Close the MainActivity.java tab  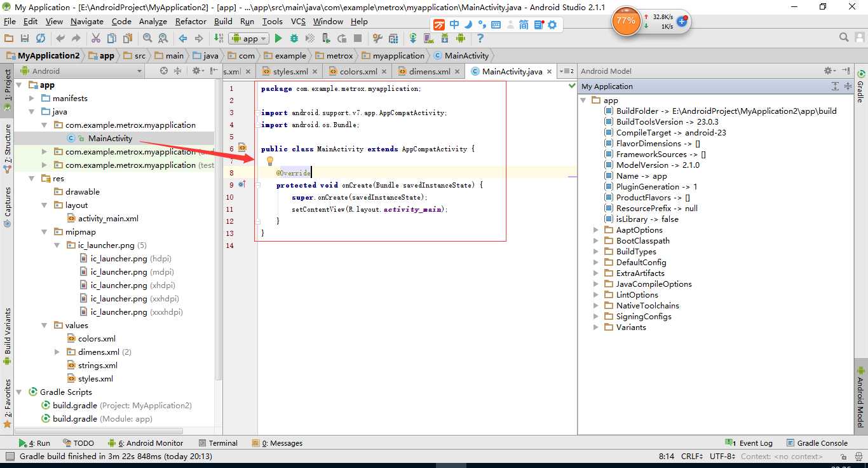(549, 72)
